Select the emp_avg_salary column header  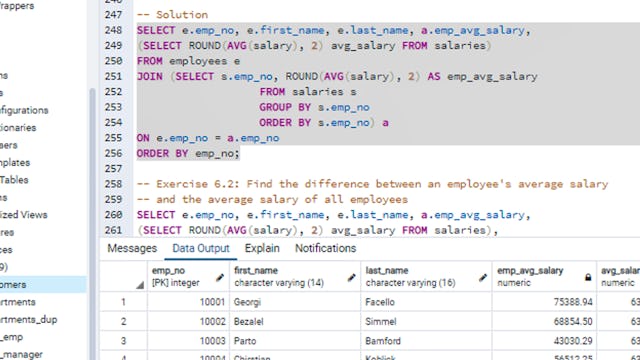click(544, 276)
